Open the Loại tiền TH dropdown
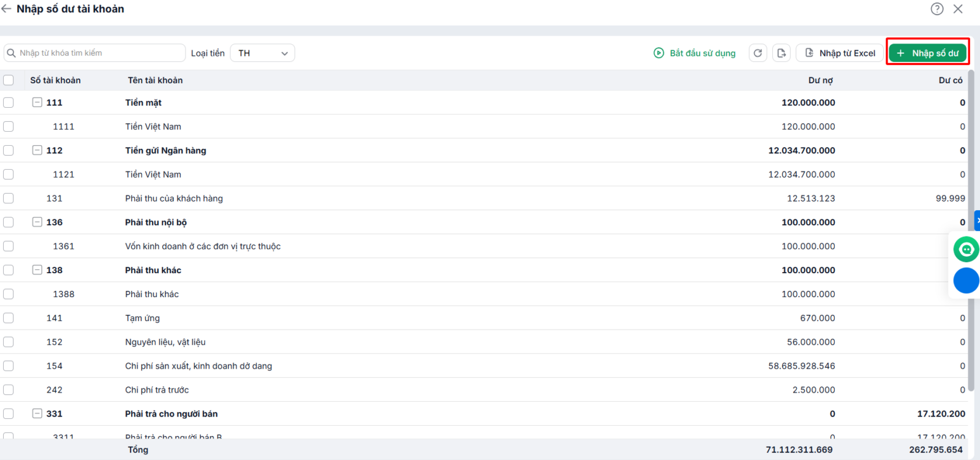Viewport: 980px width, 460px height. point(262,53)
